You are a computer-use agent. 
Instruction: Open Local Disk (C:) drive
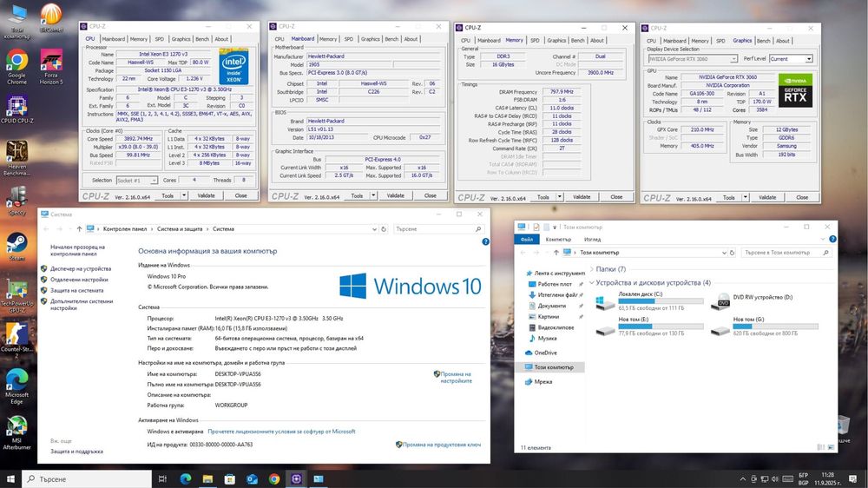(x=649, y=300)
